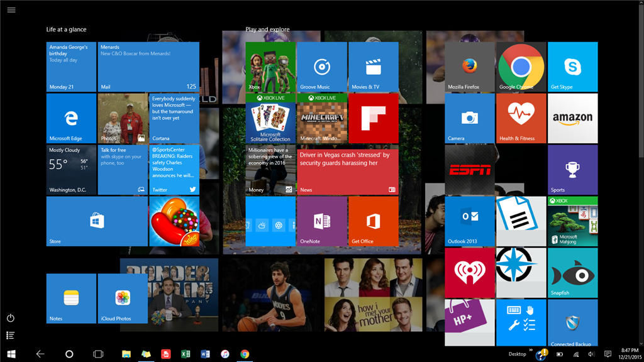Launch Google Chrome from its tile
The height and width of the screenshot is (362, 644).
click(x=521, y=67)
